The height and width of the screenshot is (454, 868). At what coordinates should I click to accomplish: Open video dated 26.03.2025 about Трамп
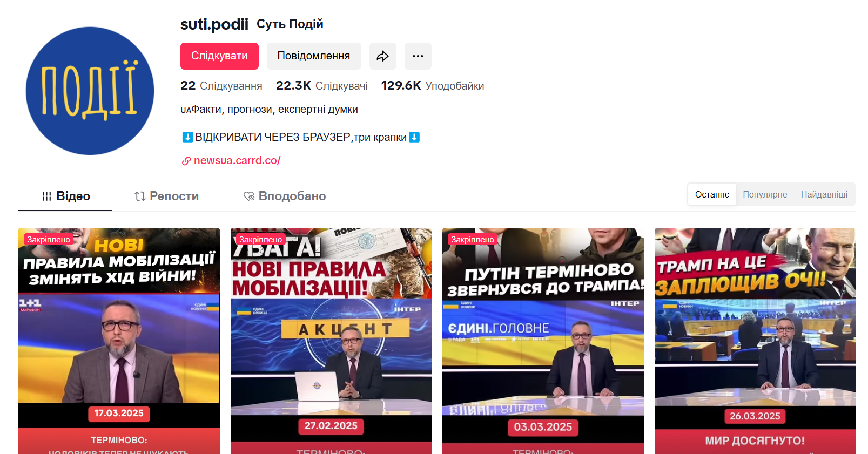(x=755, y=341)
